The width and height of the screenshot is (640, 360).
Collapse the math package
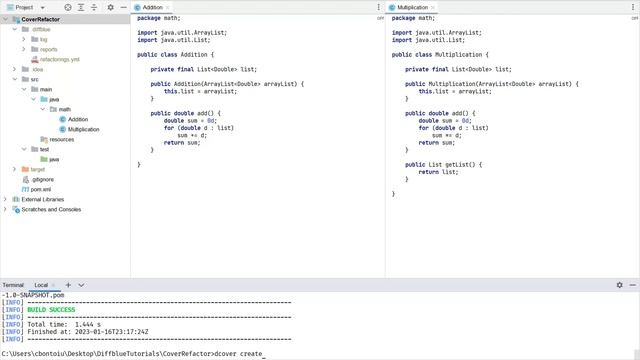42,109
